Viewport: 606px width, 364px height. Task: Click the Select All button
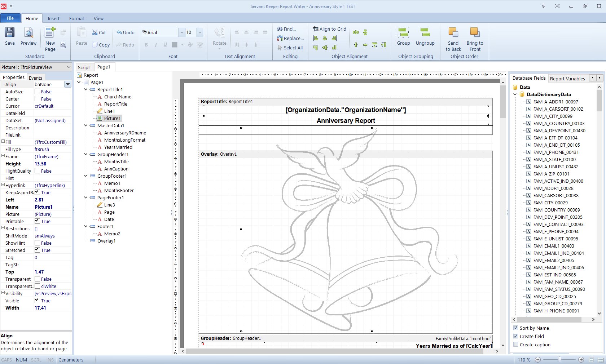coord(290,47)
